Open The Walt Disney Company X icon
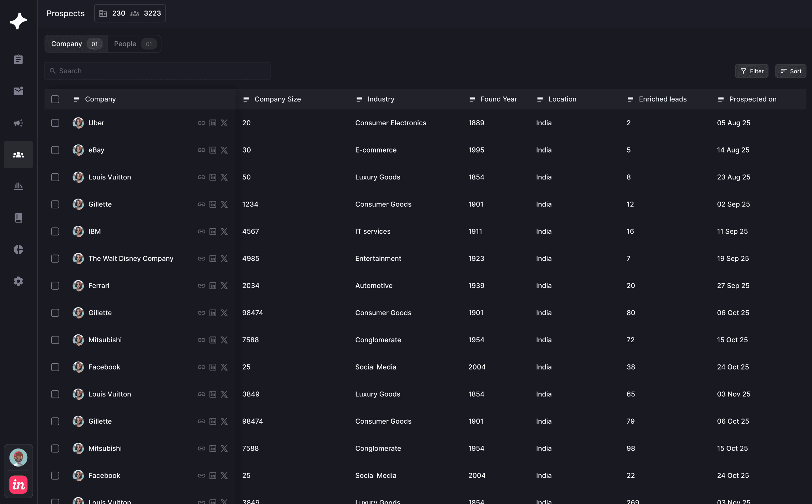812x504 pixels. click(224, 258)
